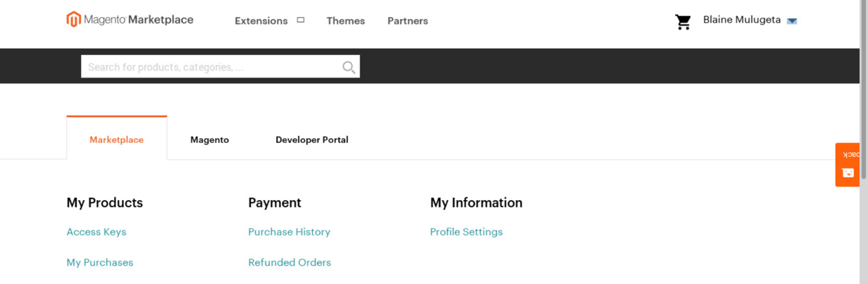
Task: Open the Partners navigation item
Action: [x=408, y=21]
